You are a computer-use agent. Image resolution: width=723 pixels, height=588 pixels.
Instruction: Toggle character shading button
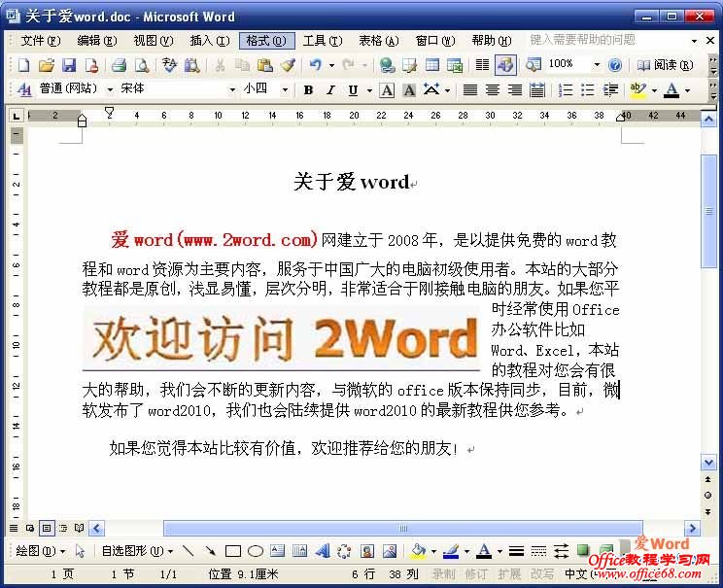(x=409, y=90)
